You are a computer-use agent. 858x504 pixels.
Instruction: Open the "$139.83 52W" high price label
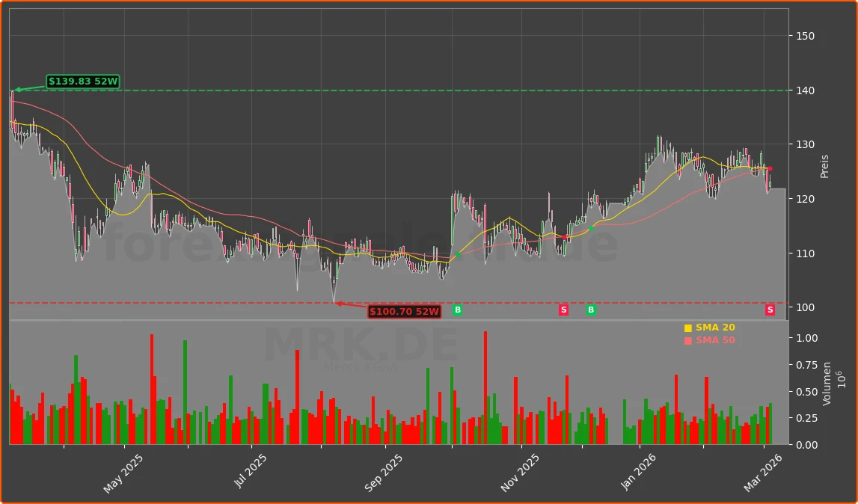82,80
